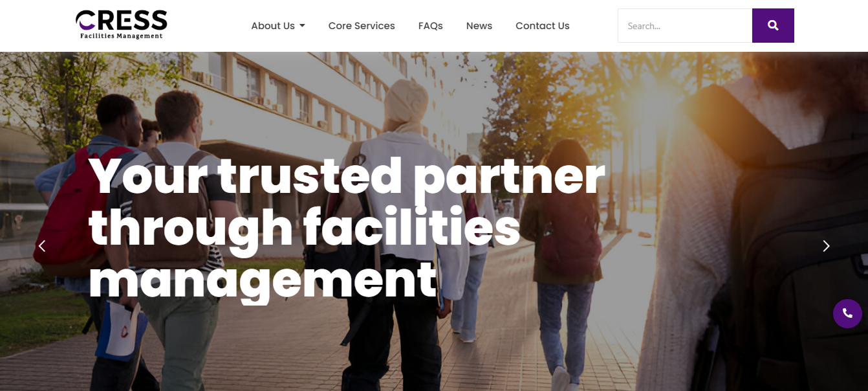Viewport: 868px width, 391px height.
Task: Click the CRESS logo
Action: 122,25
